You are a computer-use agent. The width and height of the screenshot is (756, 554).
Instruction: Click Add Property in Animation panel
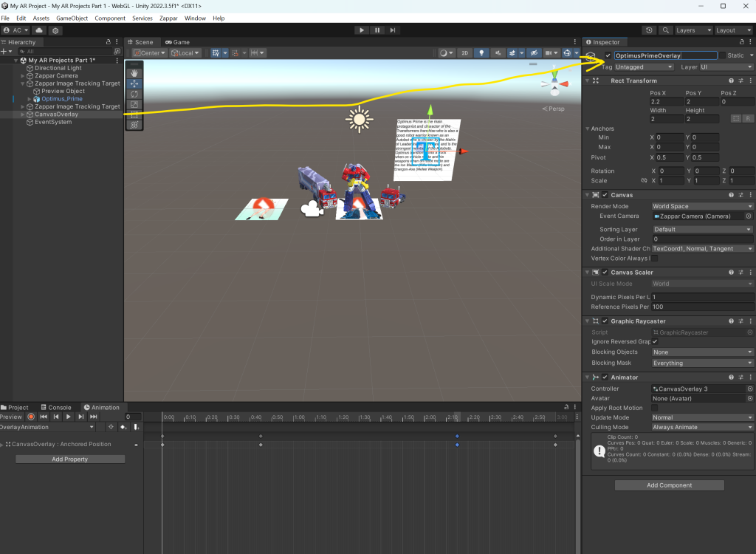click(70, 459)
